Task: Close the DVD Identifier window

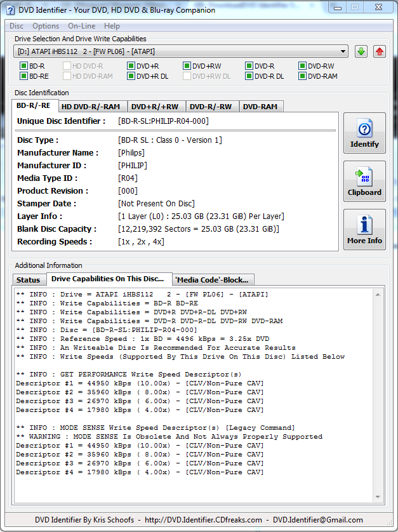Action: 379,8
